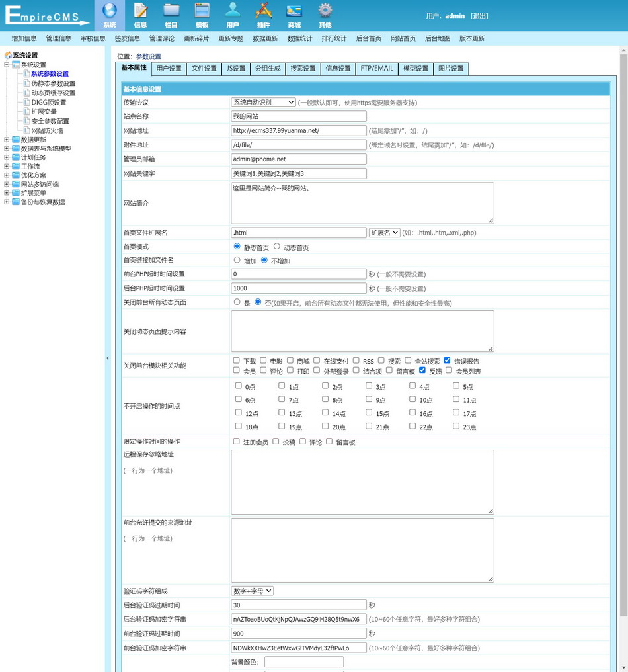628x672 pixels.
Task: Check the 注册会员 restricted operation checkbox
Action: [x=237, y=441]
